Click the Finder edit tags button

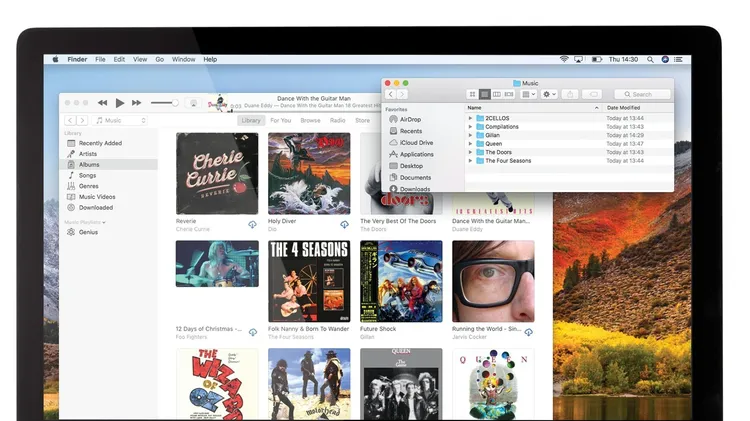coord(593,94)
